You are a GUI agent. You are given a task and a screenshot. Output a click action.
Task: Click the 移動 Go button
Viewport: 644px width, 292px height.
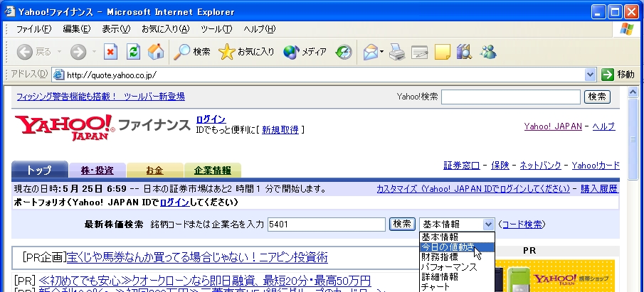tap(618, 75)
